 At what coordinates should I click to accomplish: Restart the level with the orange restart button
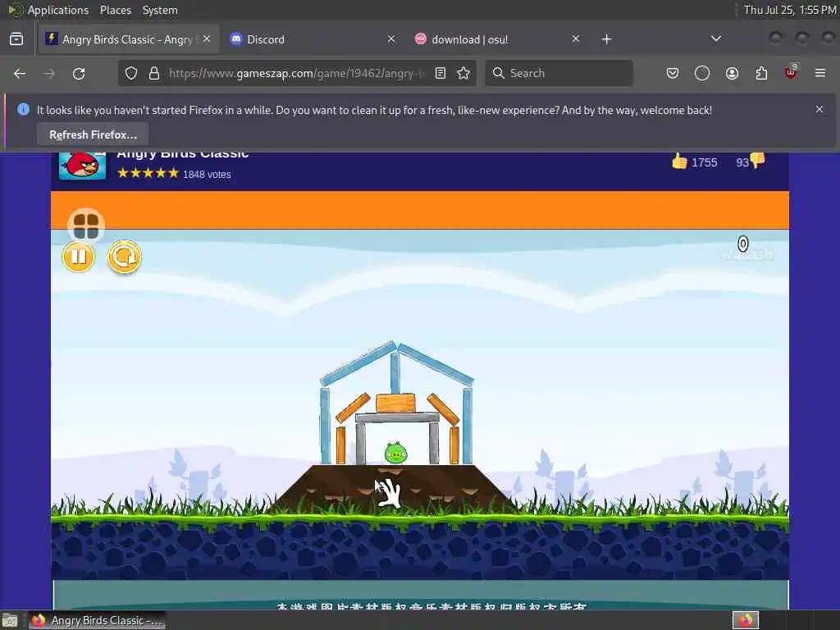[125, 257]
